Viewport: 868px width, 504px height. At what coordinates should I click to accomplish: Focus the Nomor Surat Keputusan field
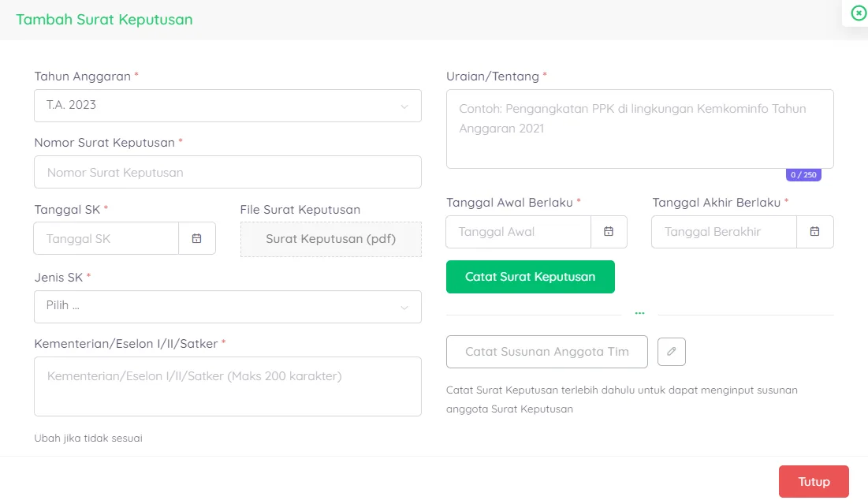(x=227, y=172)
